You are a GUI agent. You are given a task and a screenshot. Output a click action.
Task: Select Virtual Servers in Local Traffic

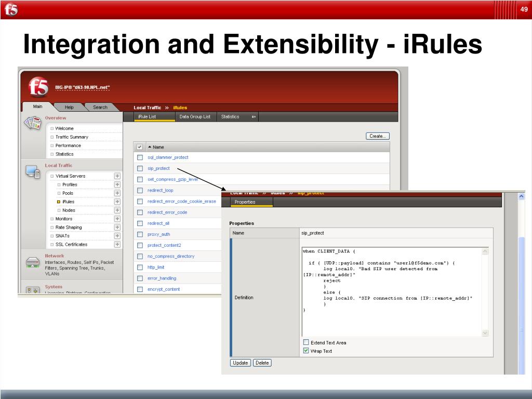(x=70, y=176)
